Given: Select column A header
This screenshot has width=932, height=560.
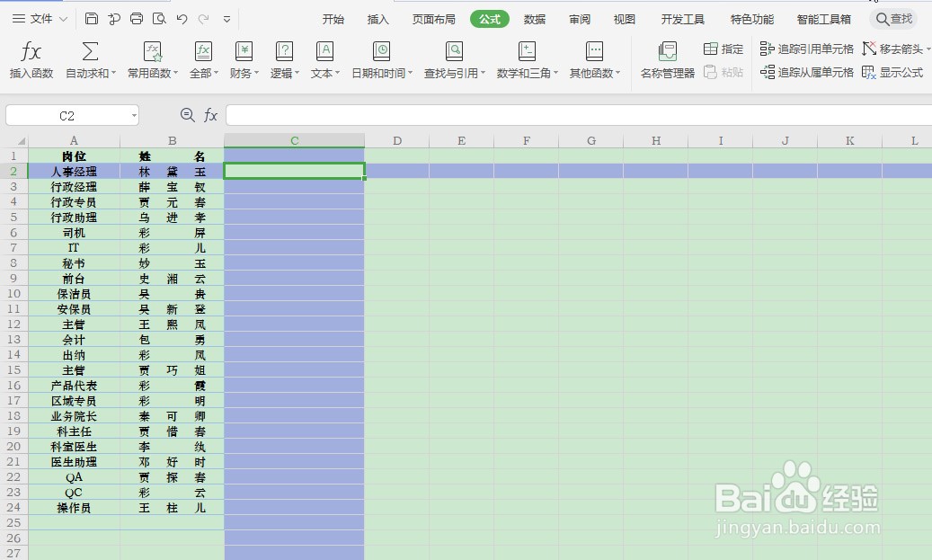Looking at the screenshot, I should tap(74, 141).
